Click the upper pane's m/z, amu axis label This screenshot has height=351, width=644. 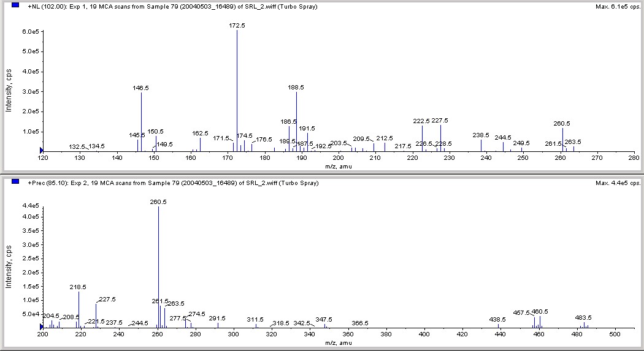click(x=339, y=167)
